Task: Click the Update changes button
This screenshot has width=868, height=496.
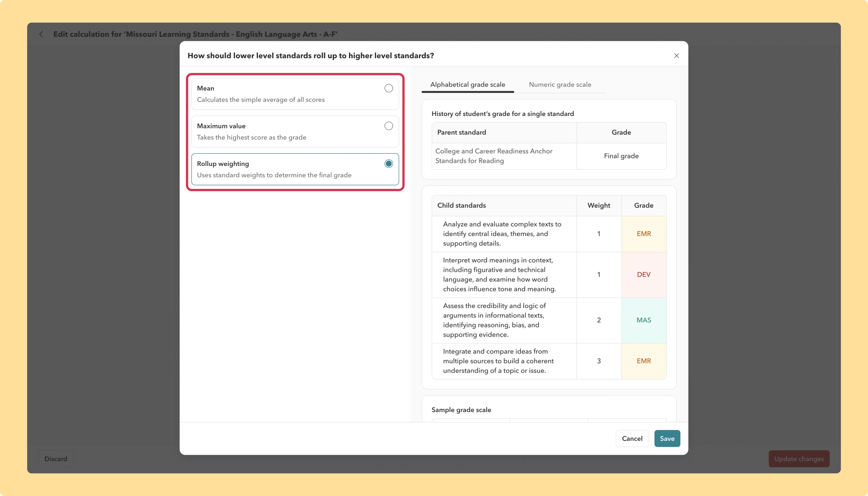Action: [x=799, y=459]
